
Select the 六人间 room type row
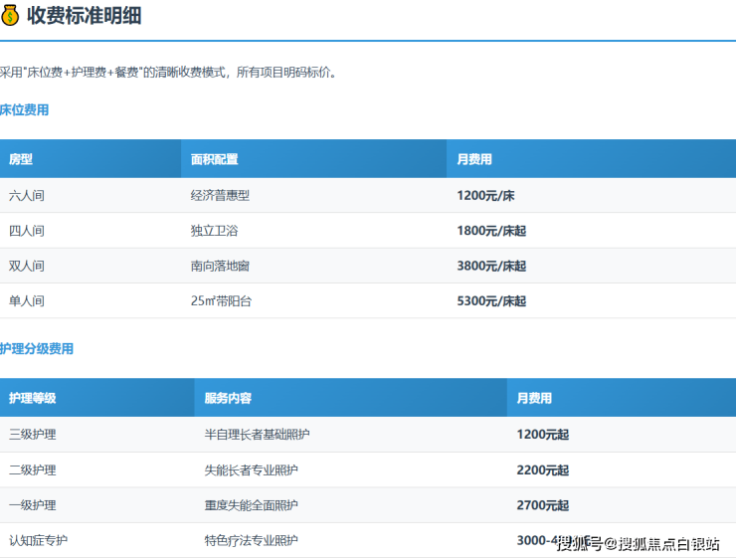27,196
